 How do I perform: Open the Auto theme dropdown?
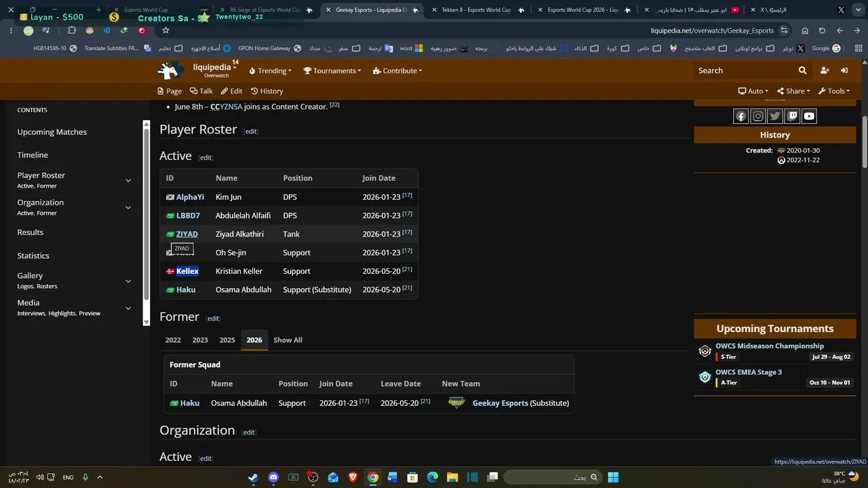point(753,91)
